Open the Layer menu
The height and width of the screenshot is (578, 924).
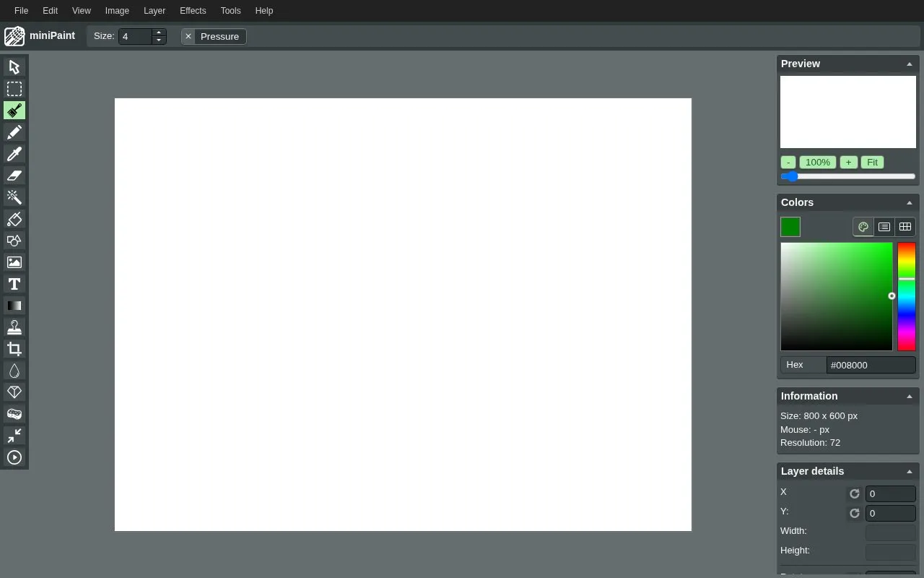pos(154,11)
